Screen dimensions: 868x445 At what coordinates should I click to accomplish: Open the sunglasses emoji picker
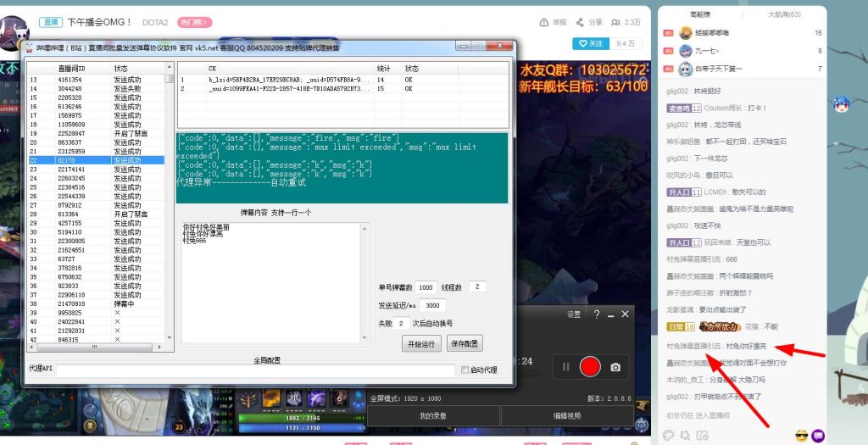(x=801, y=435)
